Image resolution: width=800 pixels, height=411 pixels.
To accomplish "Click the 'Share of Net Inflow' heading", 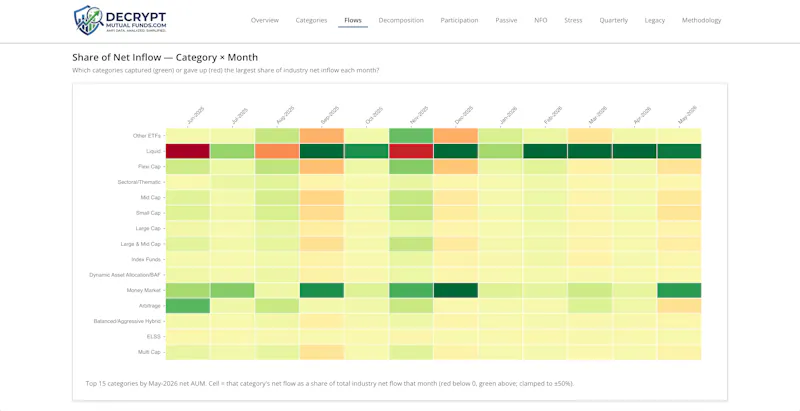I will [x=165, y=58].
